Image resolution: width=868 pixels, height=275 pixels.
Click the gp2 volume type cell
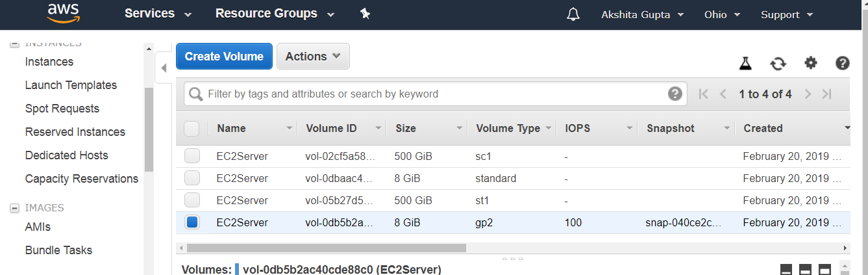[485, 222]
